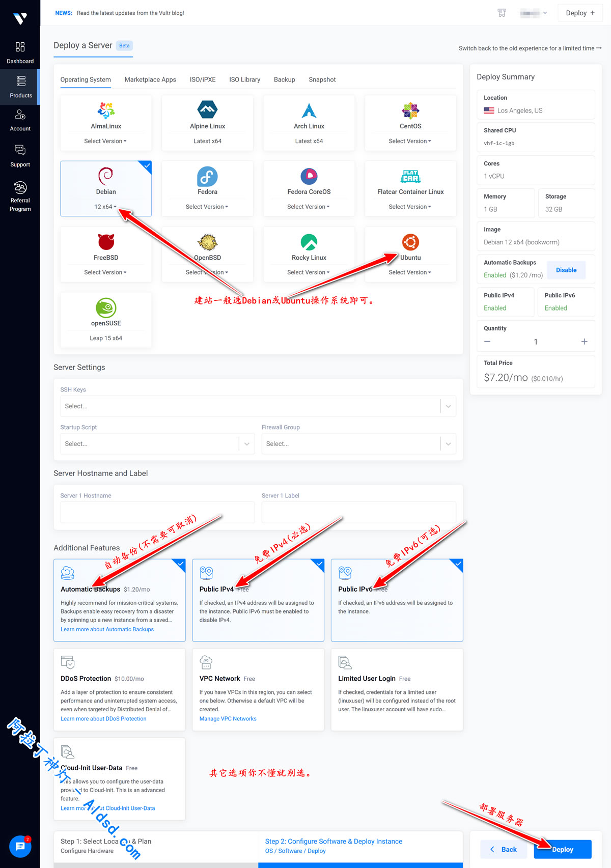Viewport: 611px width, 868px height.
Task: Select Flatcar Container Linux icon
Action: [410, 176]
